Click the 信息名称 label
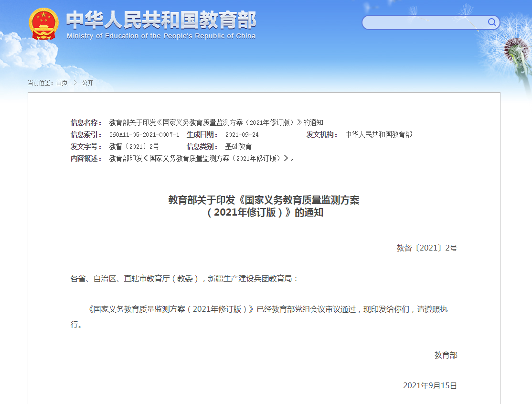532x404 pixels. [86, 122]
